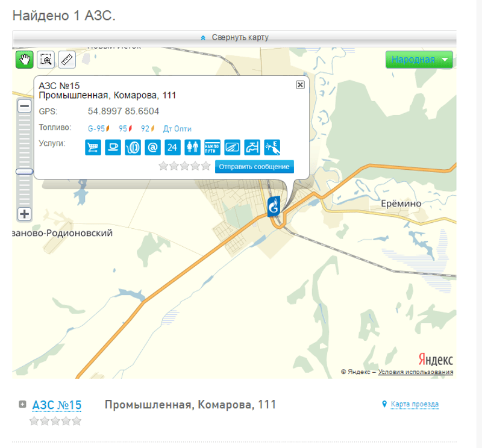Click address Промышленная, Комарова, 111 in results list
Viewport: 482px width, 448px height.
click(x=190, y=405)
